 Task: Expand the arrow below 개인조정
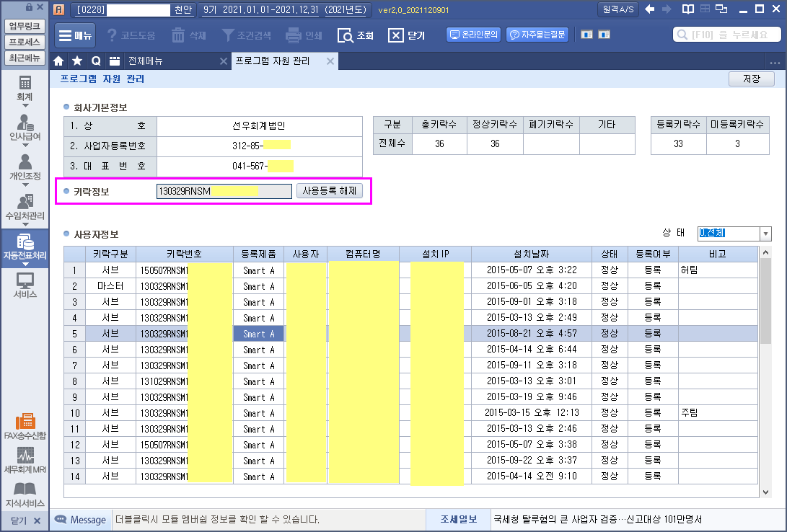(x=25, y=186)
